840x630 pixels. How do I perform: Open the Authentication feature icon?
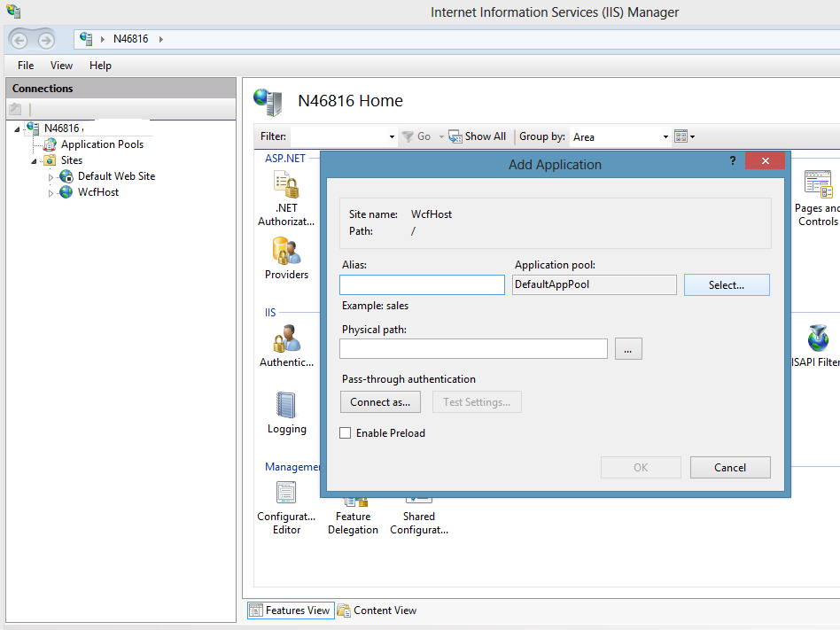pyautogui.click(x=286, y=339)
